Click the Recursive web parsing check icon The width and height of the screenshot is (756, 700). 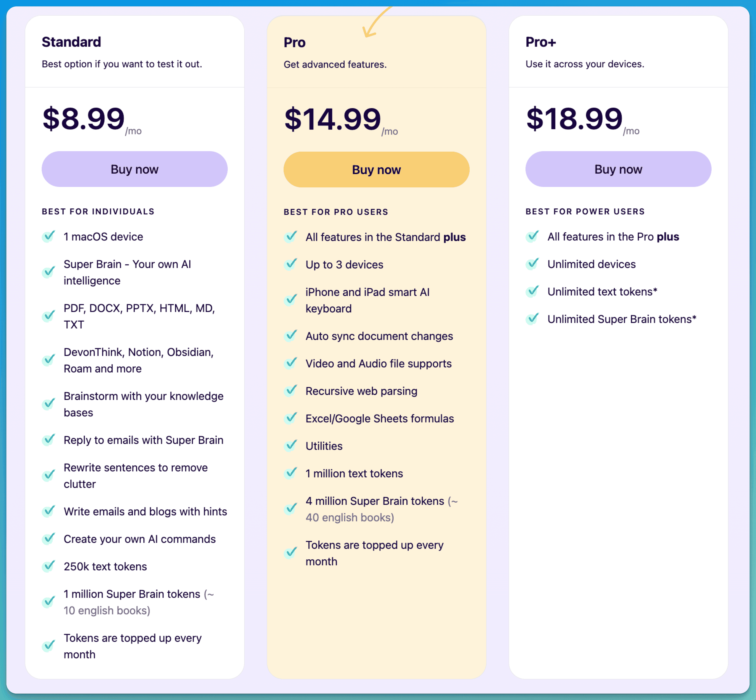coord(290,391)
